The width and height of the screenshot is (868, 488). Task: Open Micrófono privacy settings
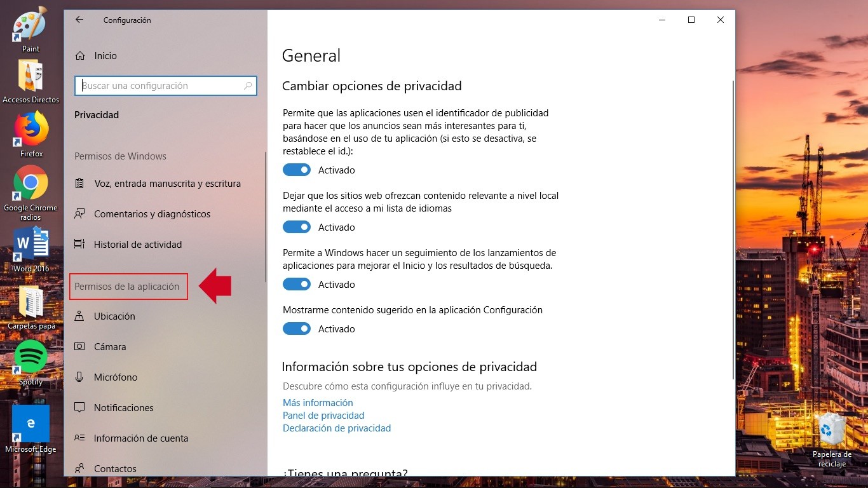[x=116, y=377]
